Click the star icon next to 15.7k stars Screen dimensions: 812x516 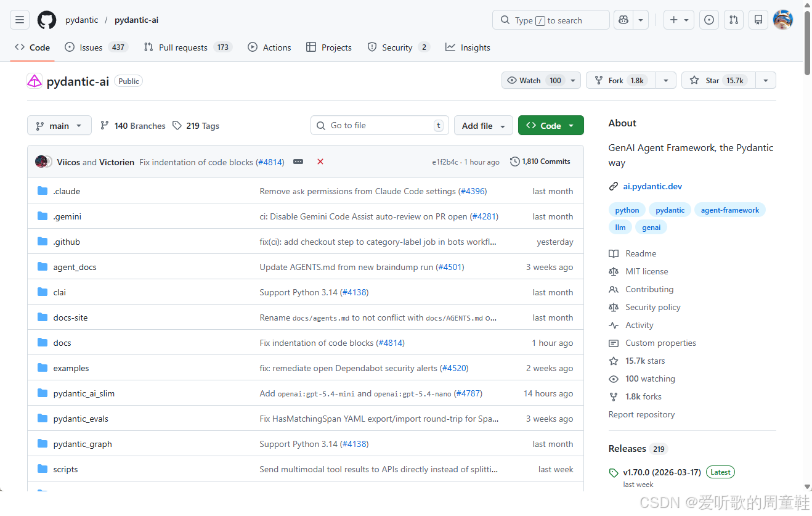tap(614, 361)
